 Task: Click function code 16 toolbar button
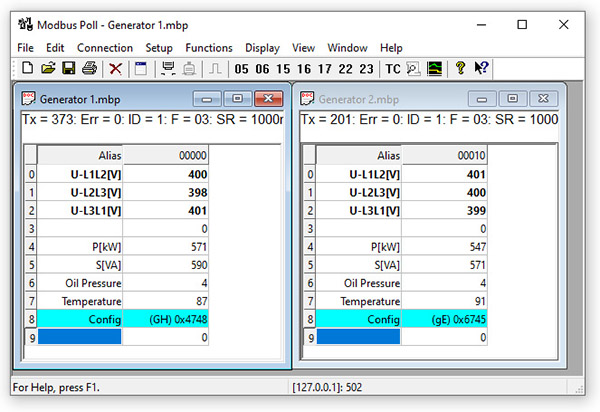304,69
